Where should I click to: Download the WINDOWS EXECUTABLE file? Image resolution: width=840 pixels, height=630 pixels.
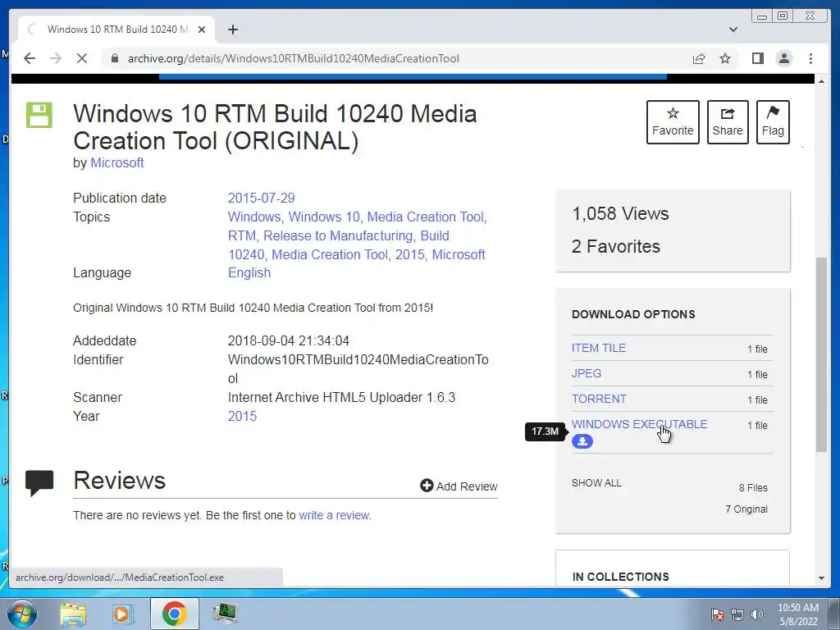point(639,424)
